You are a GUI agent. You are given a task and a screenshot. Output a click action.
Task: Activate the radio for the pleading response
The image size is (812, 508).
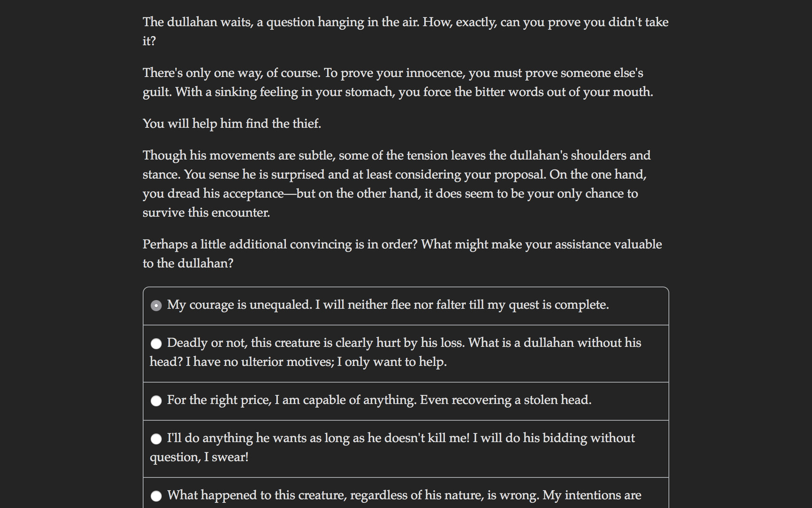click(156, 438)
